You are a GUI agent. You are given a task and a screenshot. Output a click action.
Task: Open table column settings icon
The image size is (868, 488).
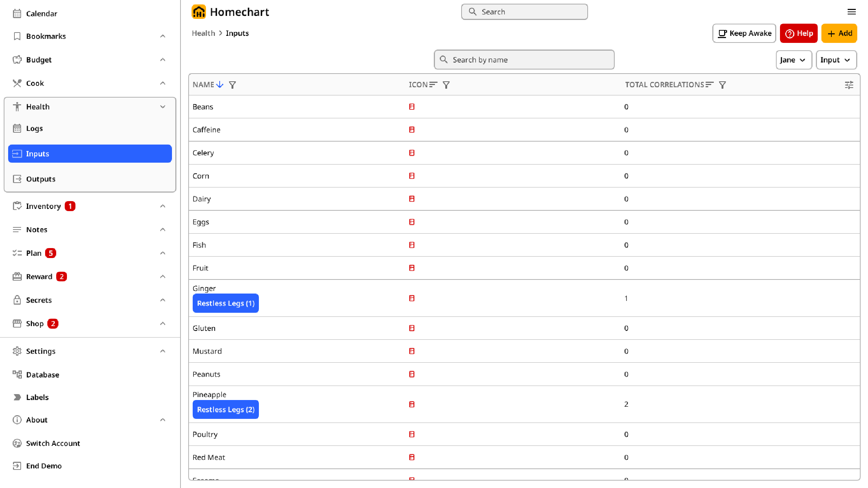click(849, 85)
